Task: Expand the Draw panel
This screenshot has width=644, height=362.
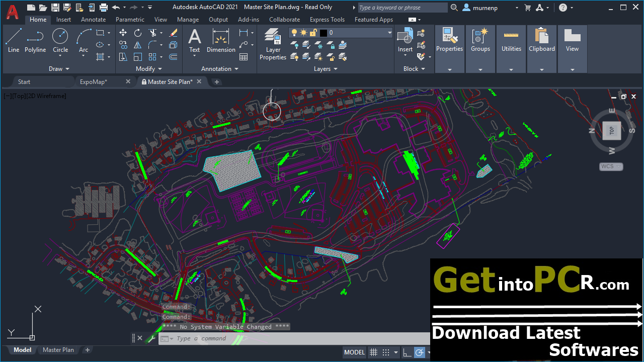Action: [x=59, y=69]
